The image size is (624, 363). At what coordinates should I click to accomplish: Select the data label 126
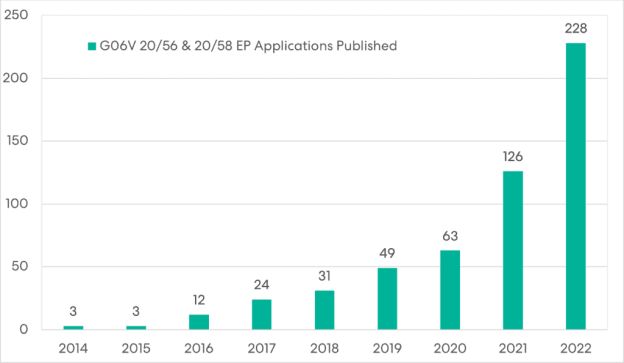coord(513,156)
